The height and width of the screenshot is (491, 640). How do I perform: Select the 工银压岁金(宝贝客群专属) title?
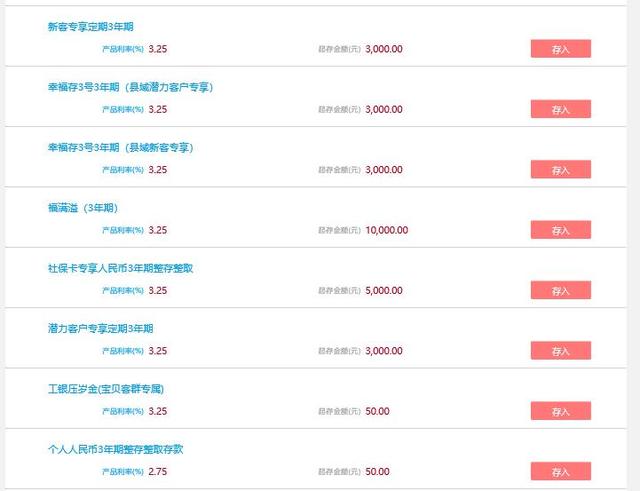click(105, 389)
